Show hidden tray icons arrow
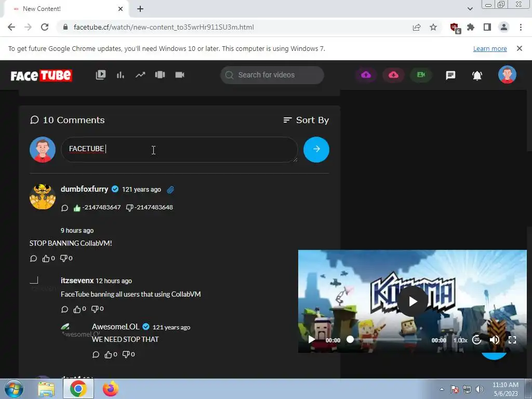532x399 pixels. (442, 389)
